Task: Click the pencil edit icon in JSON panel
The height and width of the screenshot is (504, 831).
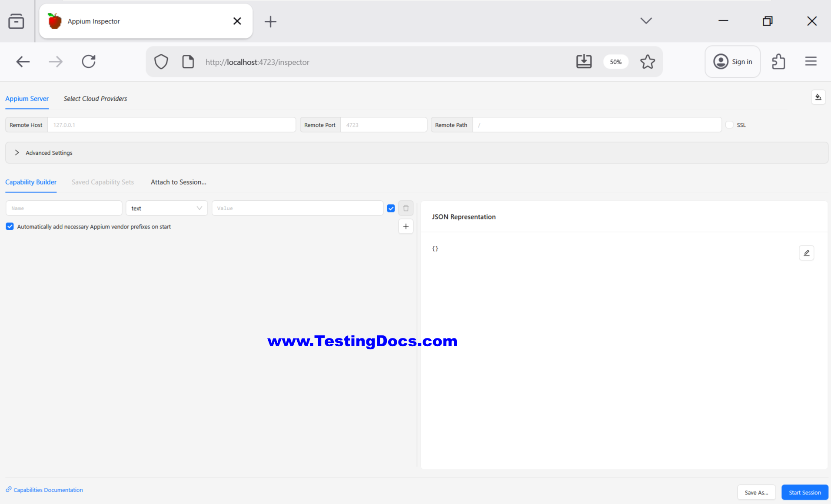Action: tap(807, 252)
